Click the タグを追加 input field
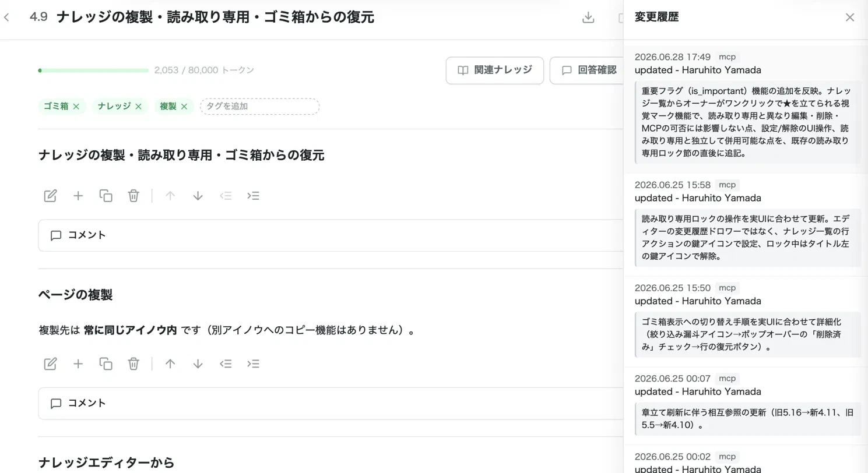This screenshot has height=473, width=868. (259, 107)
